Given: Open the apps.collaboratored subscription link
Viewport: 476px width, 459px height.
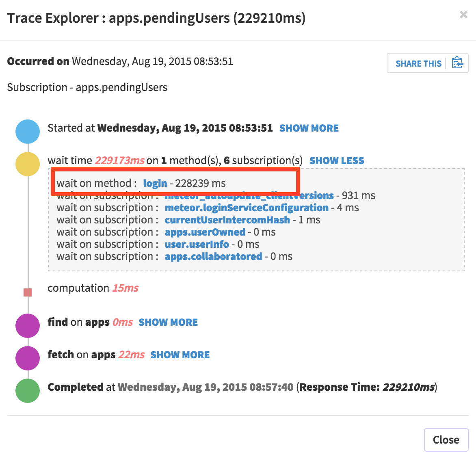Looking at the screenshot, I should [213, 257].
